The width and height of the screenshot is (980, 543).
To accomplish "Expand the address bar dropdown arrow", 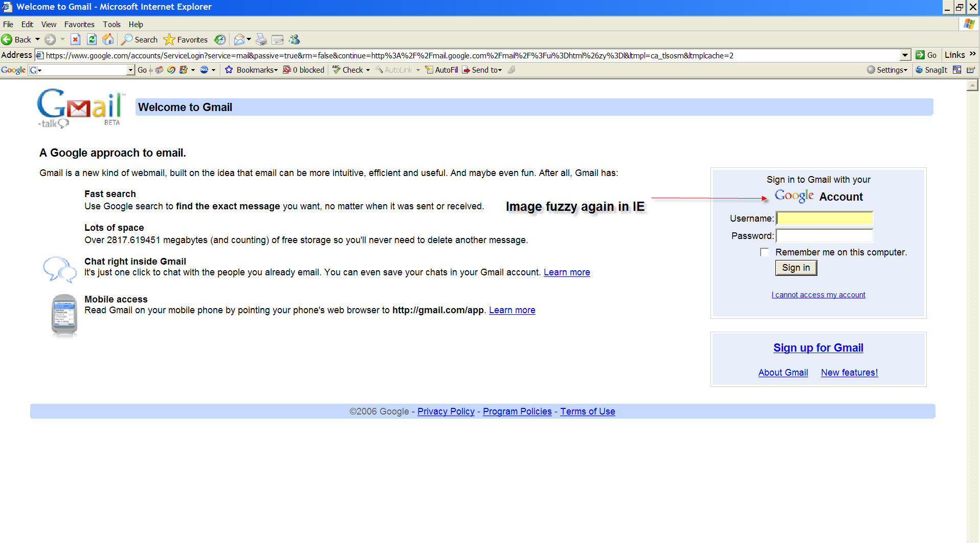I will pyautogui.click(x=905, y=55).
